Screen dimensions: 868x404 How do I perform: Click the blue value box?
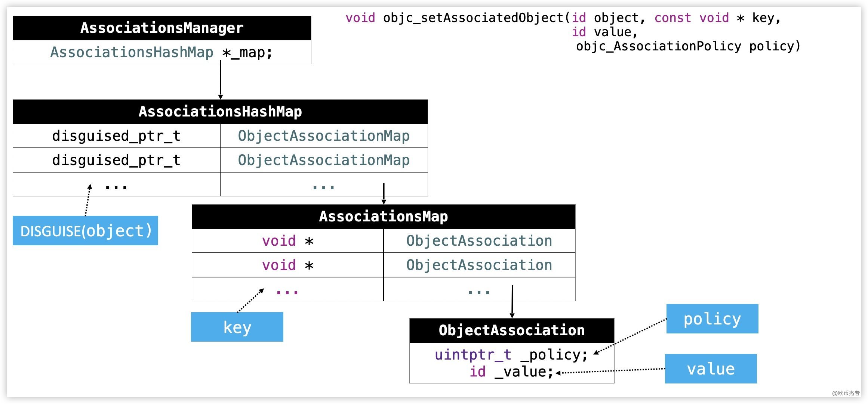[x=711, y=369]
